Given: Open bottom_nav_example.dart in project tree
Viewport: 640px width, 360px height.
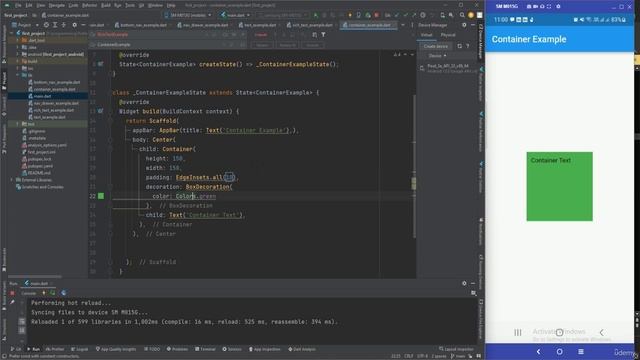Looking at the screenshot, I should tap(54, 82).
